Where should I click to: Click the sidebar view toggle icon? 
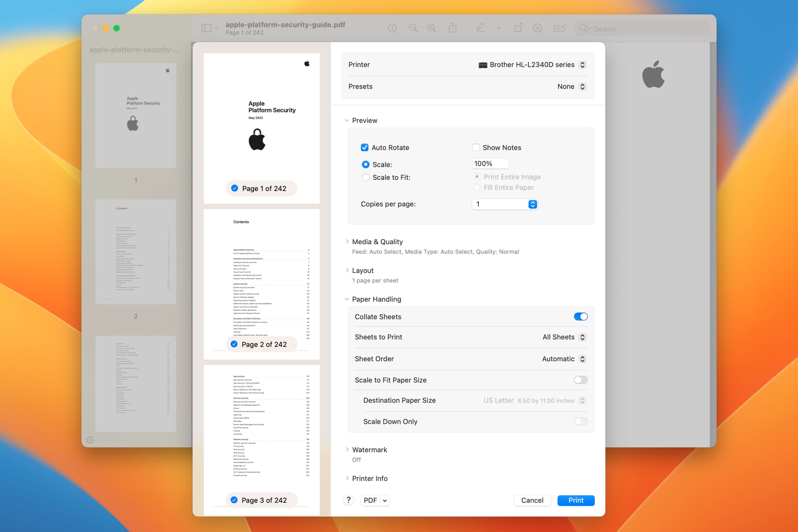coord(207,28)
